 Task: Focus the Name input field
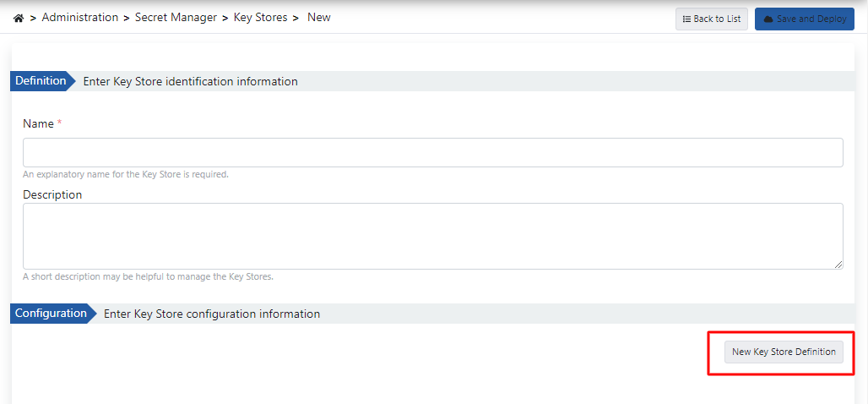coord(432,153)
